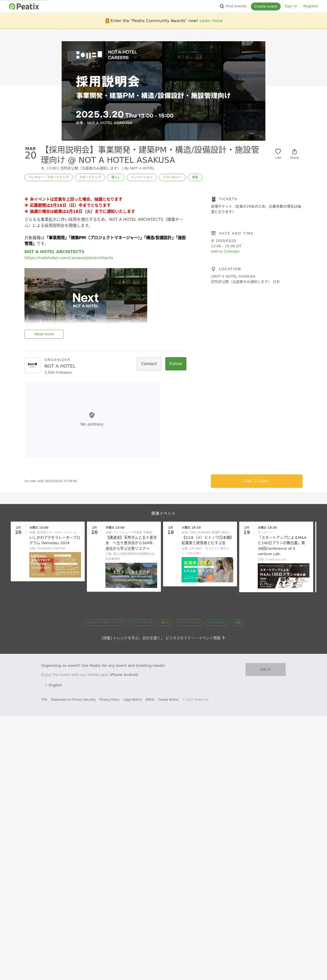Select the テクノロジー tag under title
This screenshot has height=980, width=327.
(x=172, y=177)
